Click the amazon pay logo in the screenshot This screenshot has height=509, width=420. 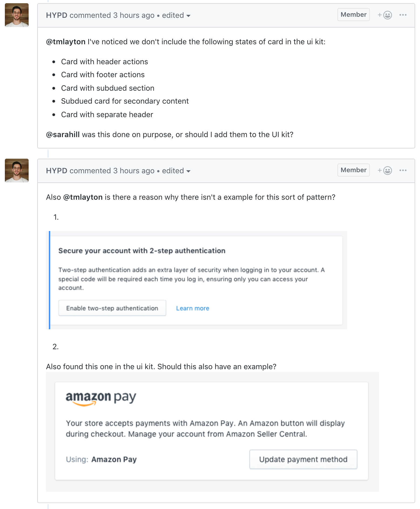click(x=101, y=399)
